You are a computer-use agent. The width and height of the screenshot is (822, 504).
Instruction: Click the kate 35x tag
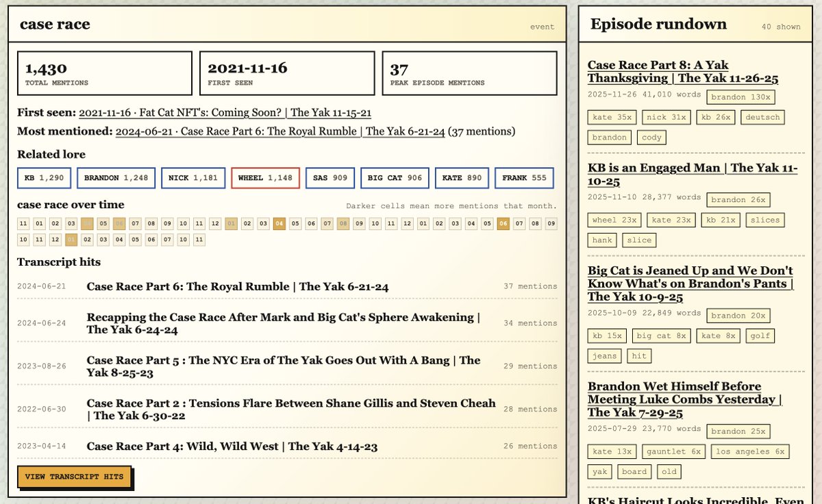coord(612,117)
